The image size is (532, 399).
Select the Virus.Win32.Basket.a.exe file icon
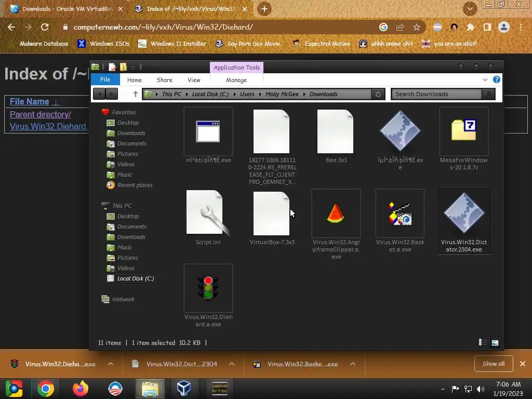coord(400,214)
